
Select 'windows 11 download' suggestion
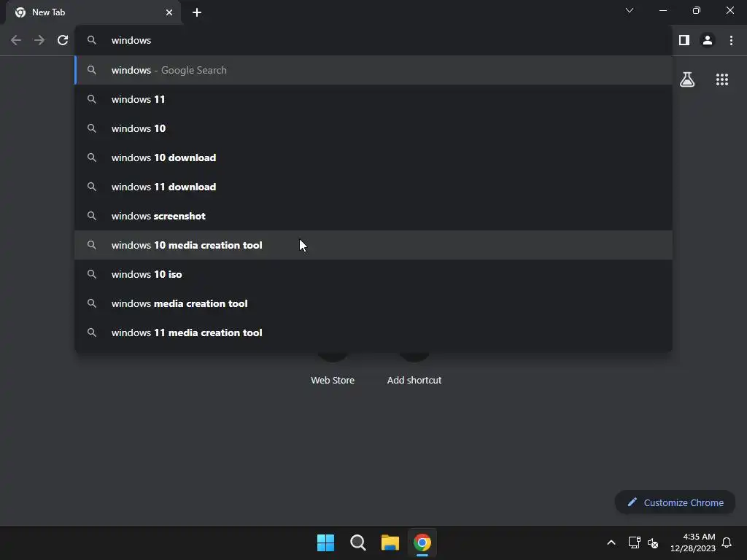coord(373,187)
